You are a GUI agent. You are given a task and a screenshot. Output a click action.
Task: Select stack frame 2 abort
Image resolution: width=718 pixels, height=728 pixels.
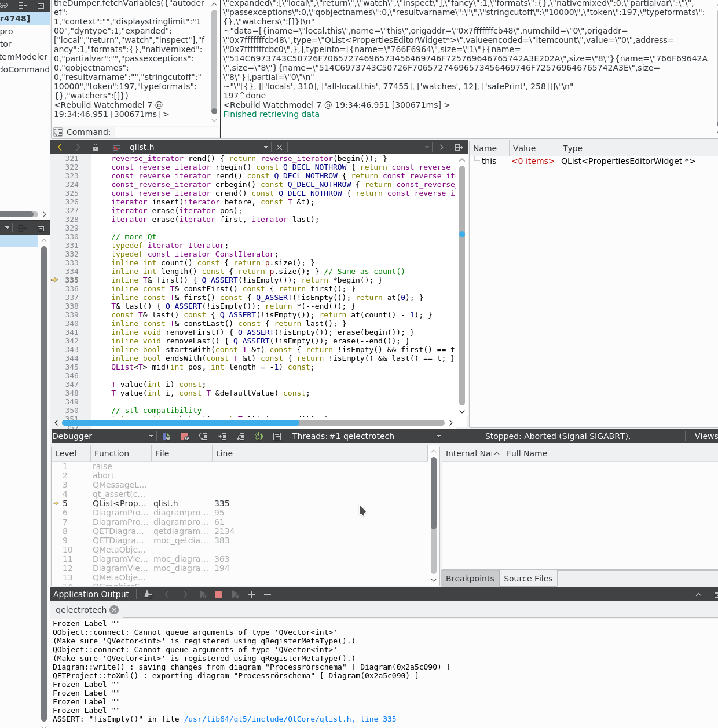[240, 475]
